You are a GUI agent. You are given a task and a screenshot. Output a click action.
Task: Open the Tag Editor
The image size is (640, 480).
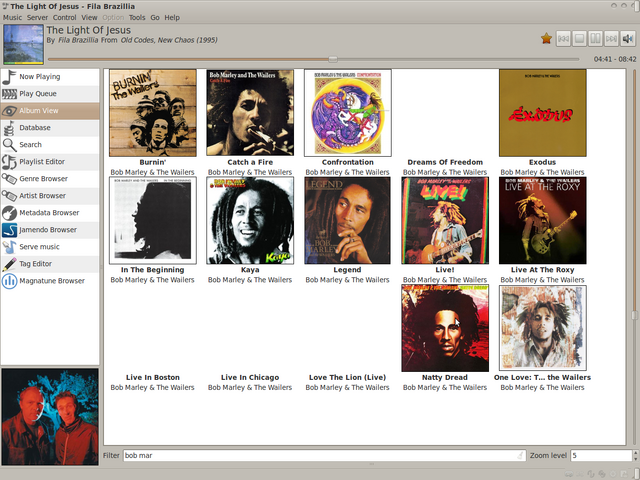click(50, 264)
